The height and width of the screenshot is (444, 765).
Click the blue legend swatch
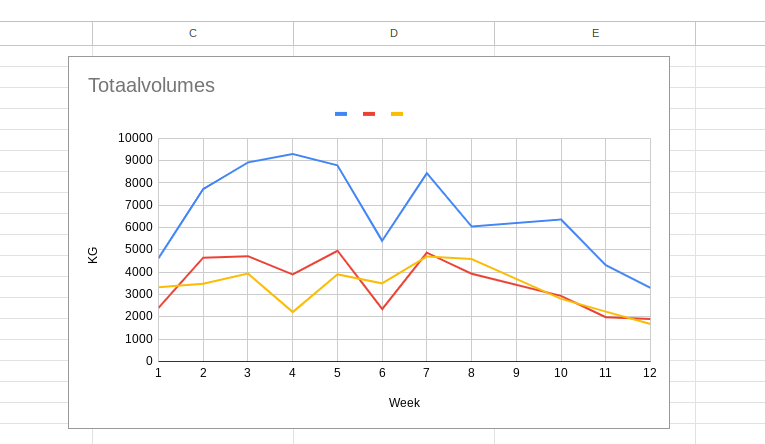341,114
